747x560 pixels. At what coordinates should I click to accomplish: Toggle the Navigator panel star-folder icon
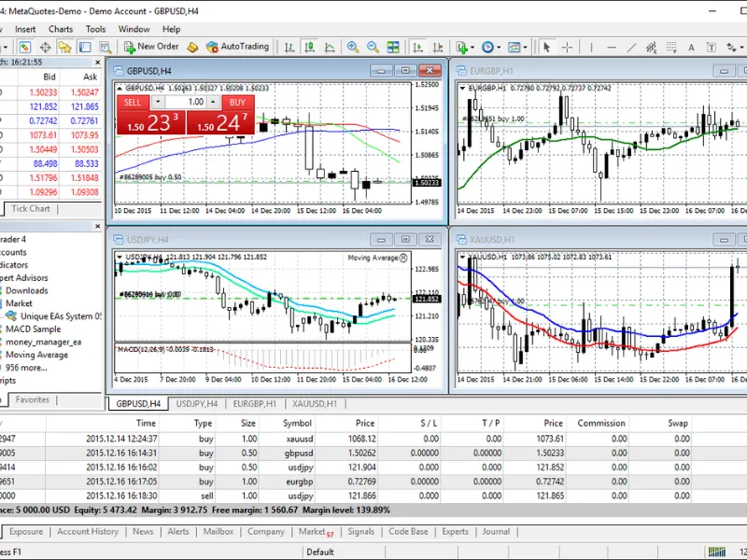[x=64, y=48]
